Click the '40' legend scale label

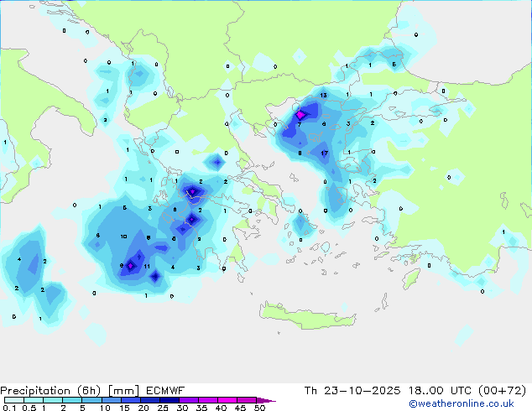221,408
